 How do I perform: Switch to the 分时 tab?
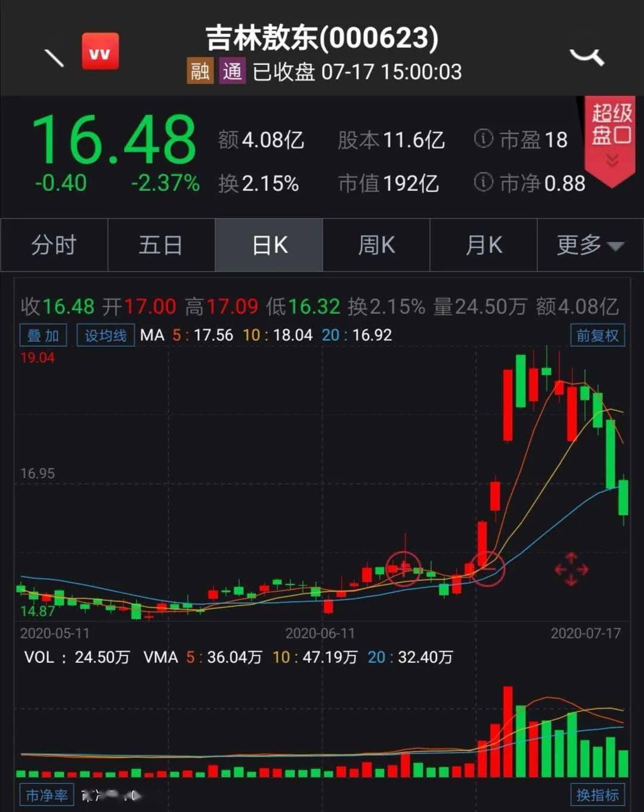tap(54, 245)
